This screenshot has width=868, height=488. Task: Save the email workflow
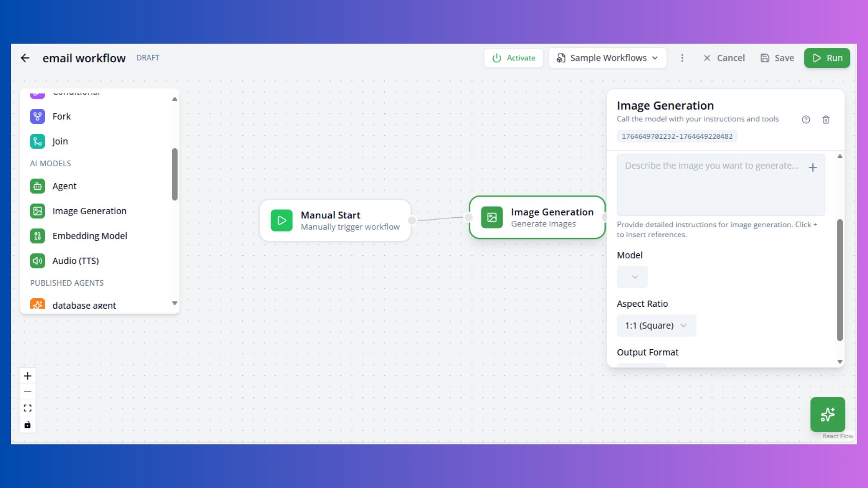pos(777,58)
